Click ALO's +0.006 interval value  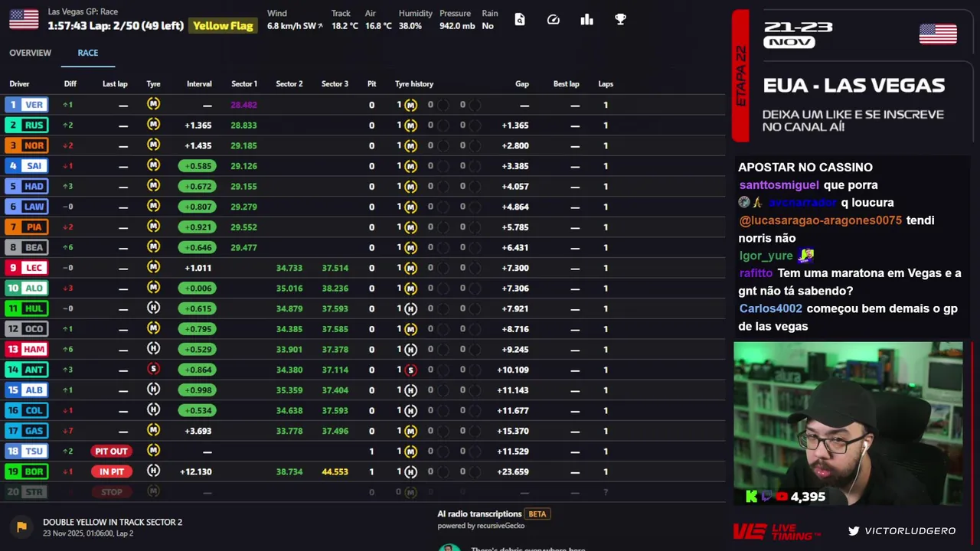198,288
